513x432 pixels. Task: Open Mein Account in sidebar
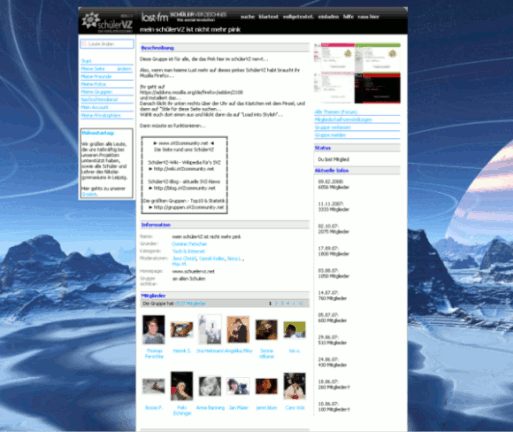pyautogui.click(x=95, y=107)
